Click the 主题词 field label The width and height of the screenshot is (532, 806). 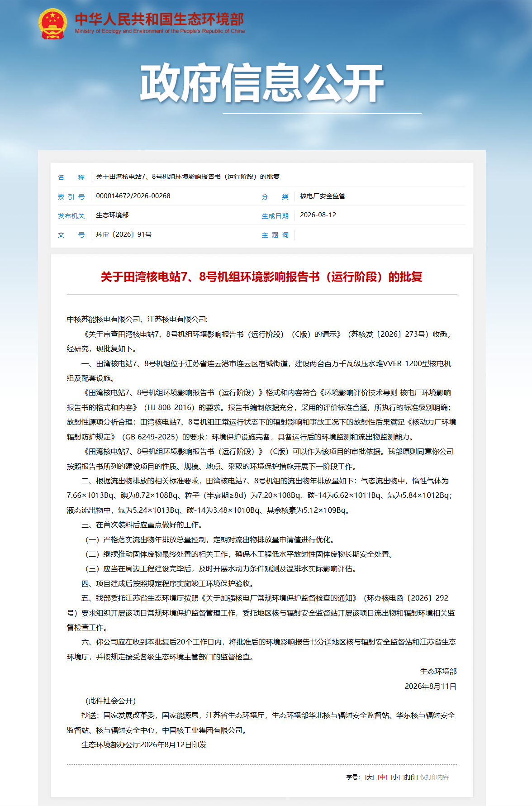[275, 234]
